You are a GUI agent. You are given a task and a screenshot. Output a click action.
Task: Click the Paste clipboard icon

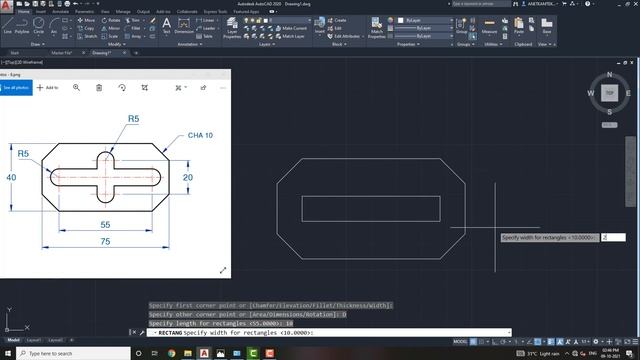pos(519,26)
